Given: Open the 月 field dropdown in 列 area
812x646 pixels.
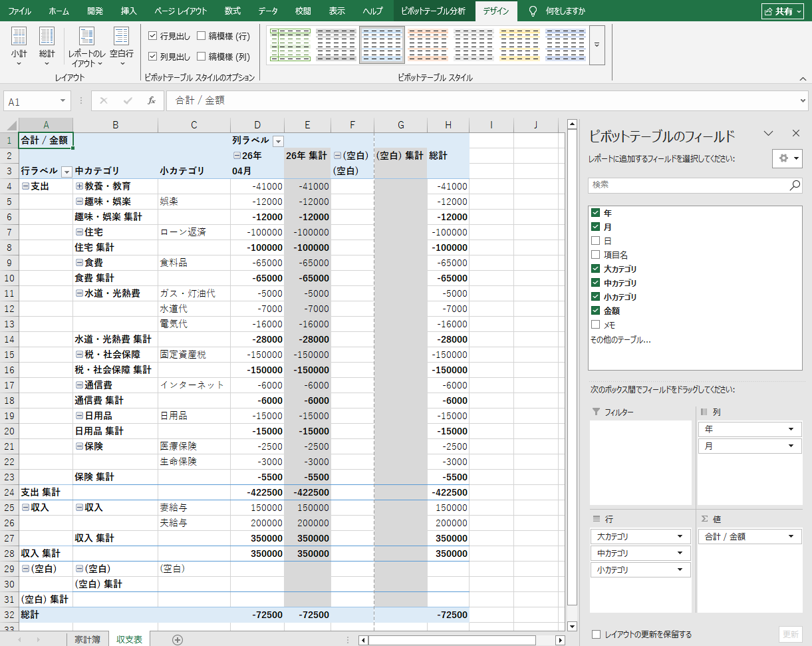Looking at the screenshot, I should pyautogui.click(x=791, y=446).
